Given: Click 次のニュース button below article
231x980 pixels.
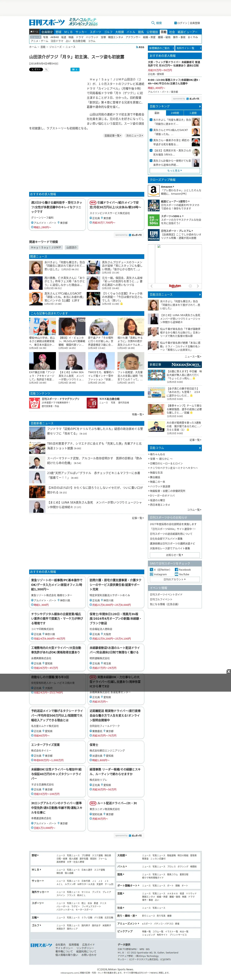Looking at the screenshot, I should point(134,135).
